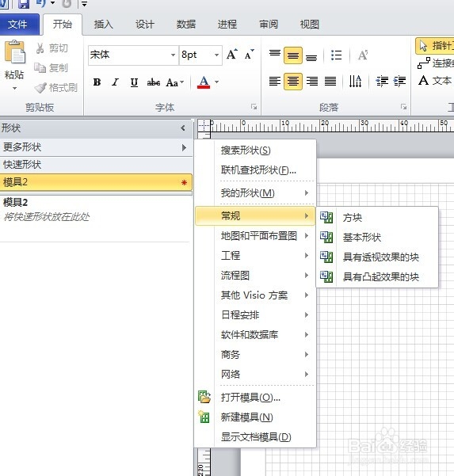The height and width of the screenshot is (476, 454).
Task: Open the Font dialog launcher
Action: (254, 107)
